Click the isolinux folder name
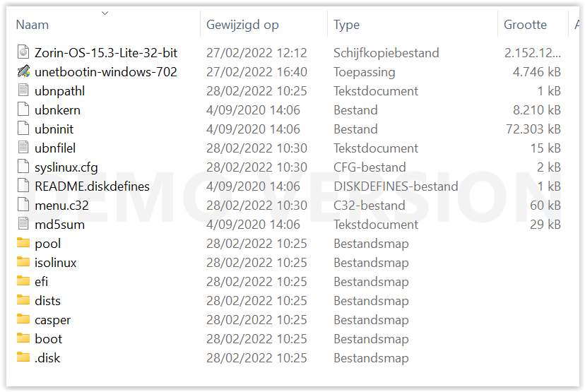The width and height of the screenshot is (585, 392). click(55, 263)
